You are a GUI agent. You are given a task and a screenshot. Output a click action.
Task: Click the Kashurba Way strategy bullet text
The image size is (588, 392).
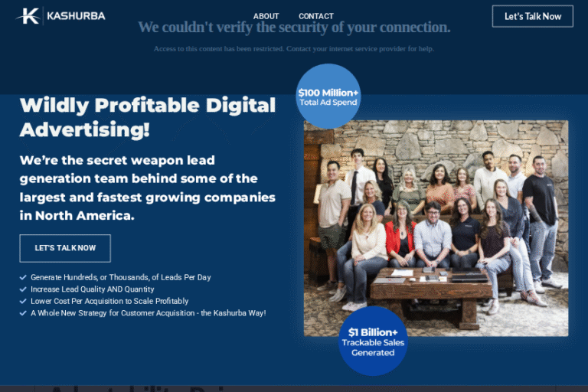pyautogui.click(x=148, y=313)
